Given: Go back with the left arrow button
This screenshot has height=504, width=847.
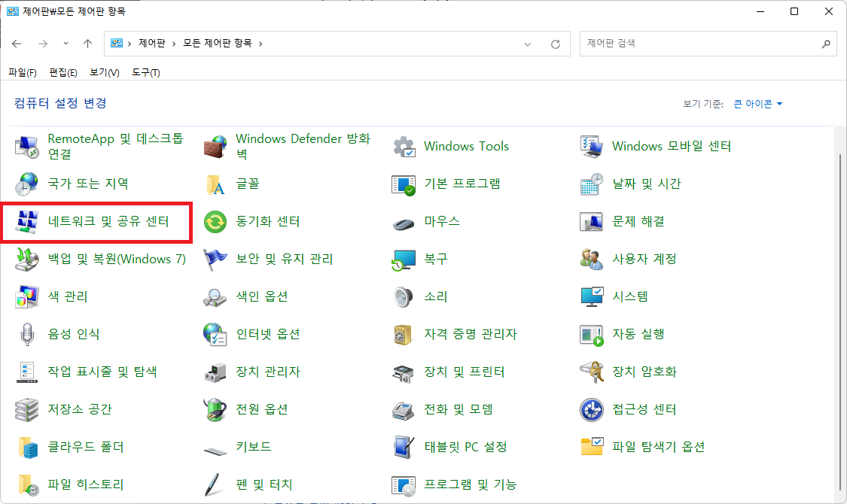Looking at the screenshot, I should 17,44.
